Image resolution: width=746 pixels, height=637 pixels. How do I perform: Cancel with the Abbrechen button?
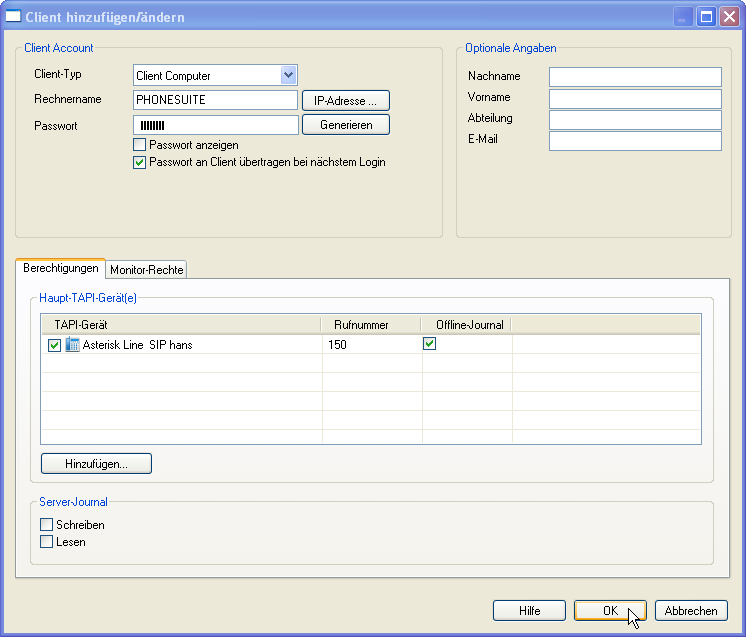click(x=690, y=611)
